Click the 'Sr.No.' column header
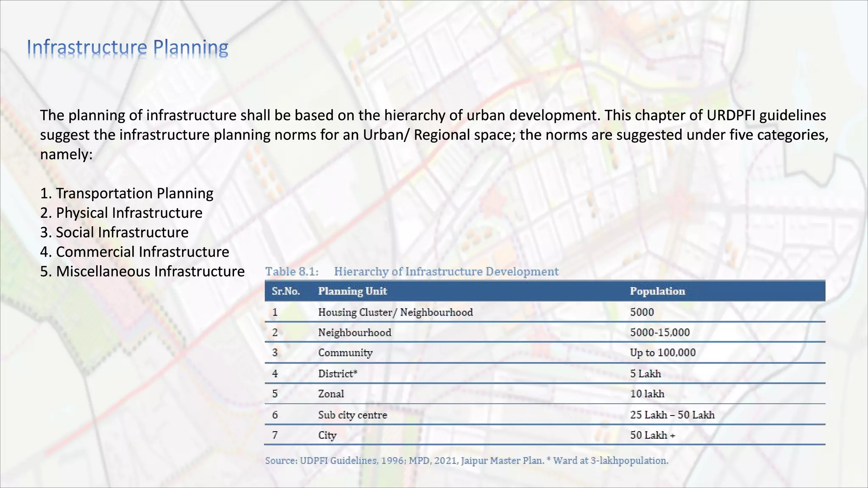 coord(286,291)
